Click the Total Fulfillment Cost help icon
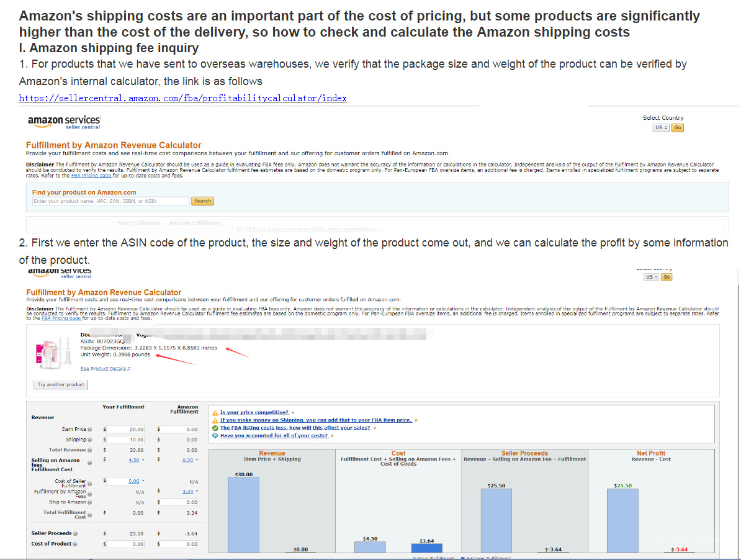 click(90, 515)
